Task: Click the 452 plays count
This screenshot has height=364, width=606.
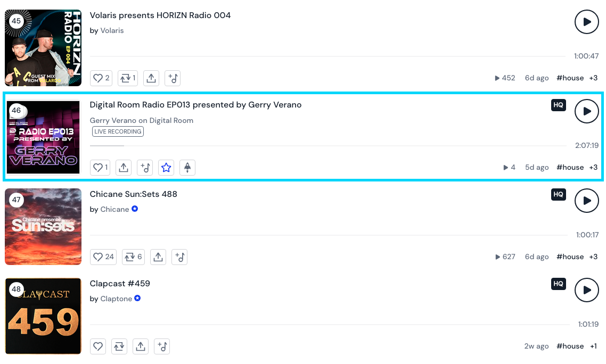Action: click(505, 78)
